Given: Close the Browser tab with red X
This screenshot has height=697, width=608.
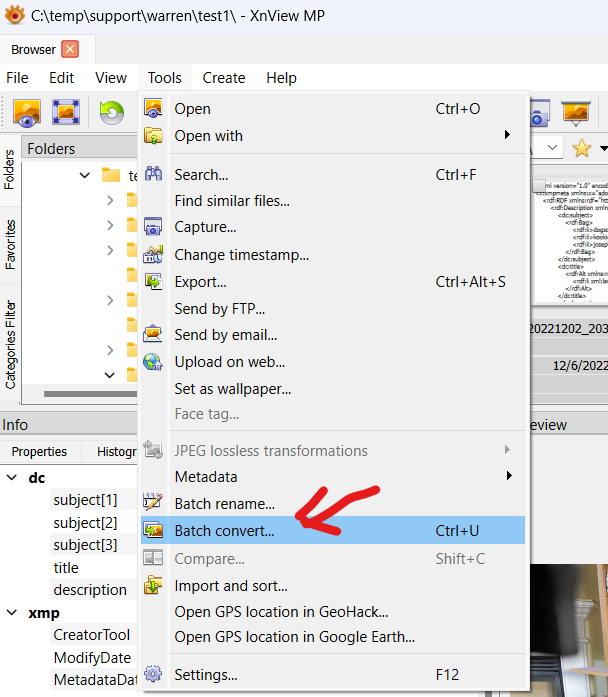Looking at the screenshot, I should (x=70, y=49).
